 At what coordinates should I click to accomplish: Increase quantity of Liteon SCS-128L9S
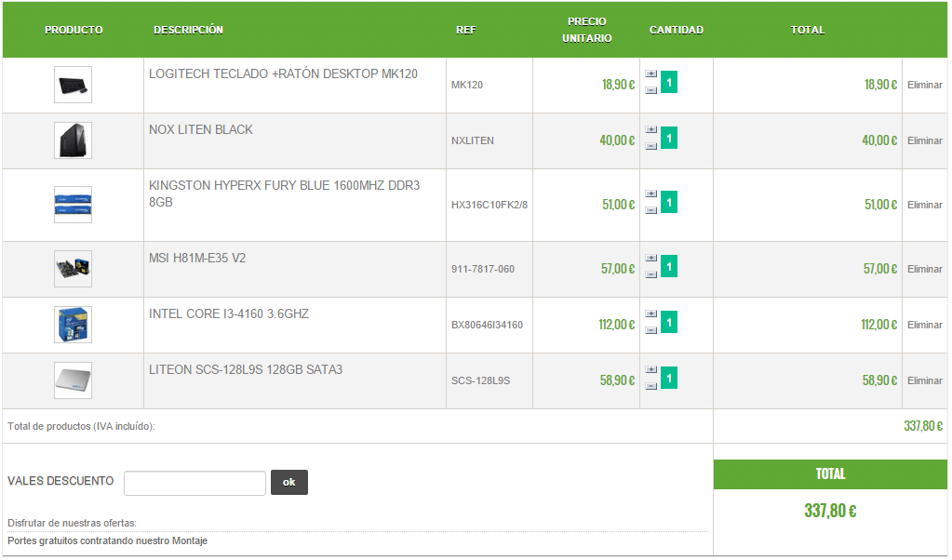pos(650,370)
